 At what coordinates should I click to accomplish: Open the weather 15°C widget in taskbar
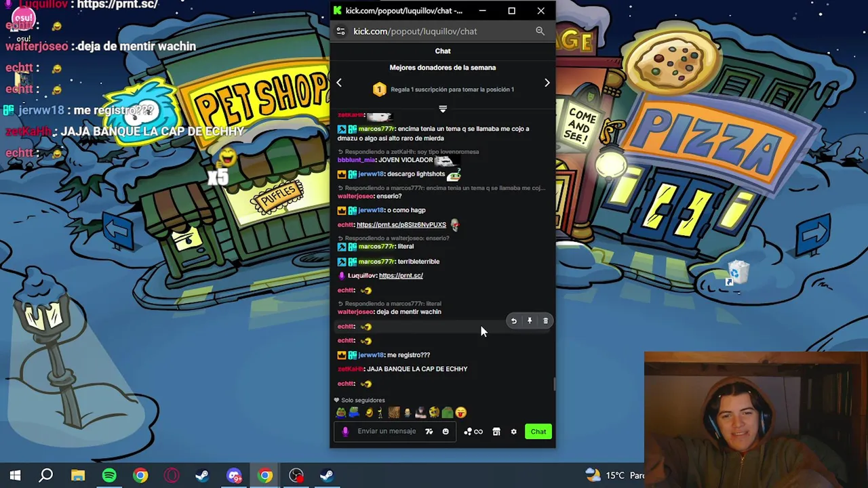(614, 476)
